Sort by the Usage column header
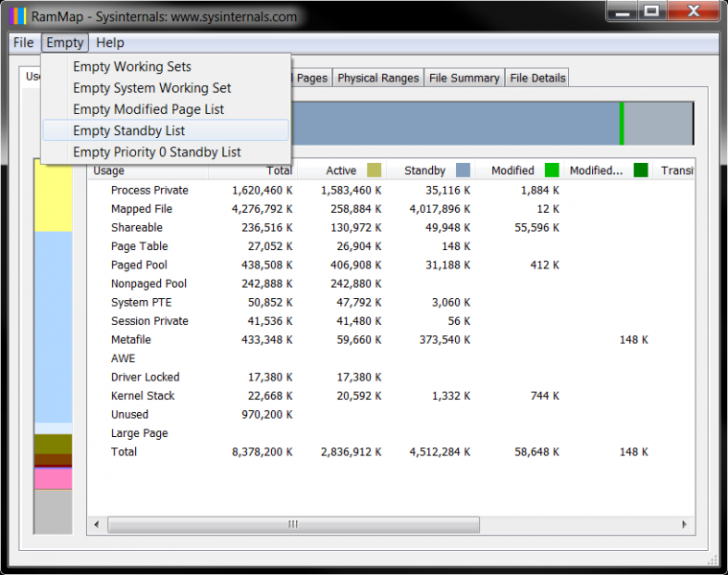 (x=148, y=171)
